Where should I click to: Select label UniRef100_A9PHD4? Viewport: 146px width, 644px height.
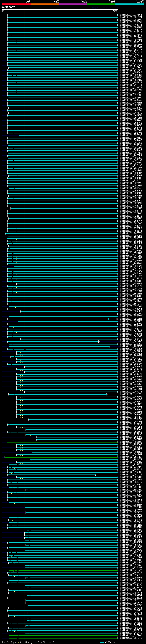tap(131, 40)
